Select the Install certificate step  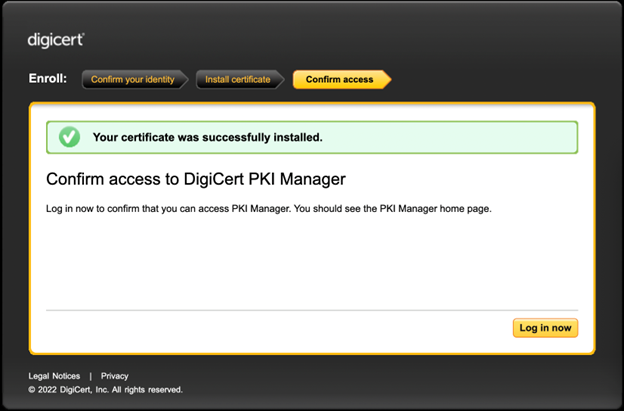coord(240,80)
